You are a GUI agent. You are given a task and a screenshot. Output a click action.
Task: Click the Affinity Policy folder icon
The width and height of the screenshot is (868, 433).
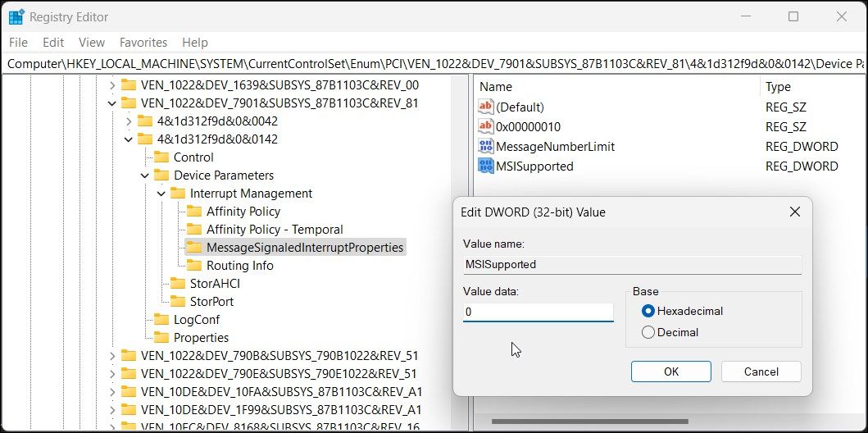pyautogui.click(x=193, y=212)
